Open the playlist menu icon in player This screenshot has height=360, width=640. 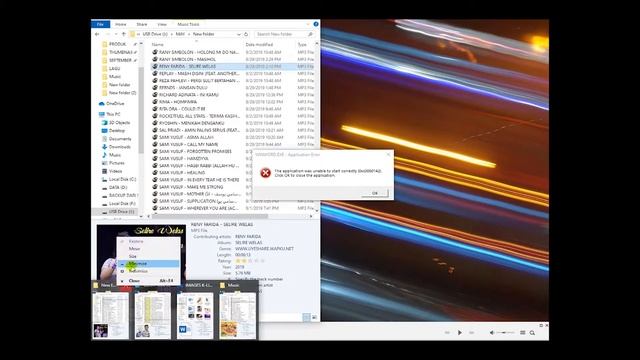[x=522, y=333]
